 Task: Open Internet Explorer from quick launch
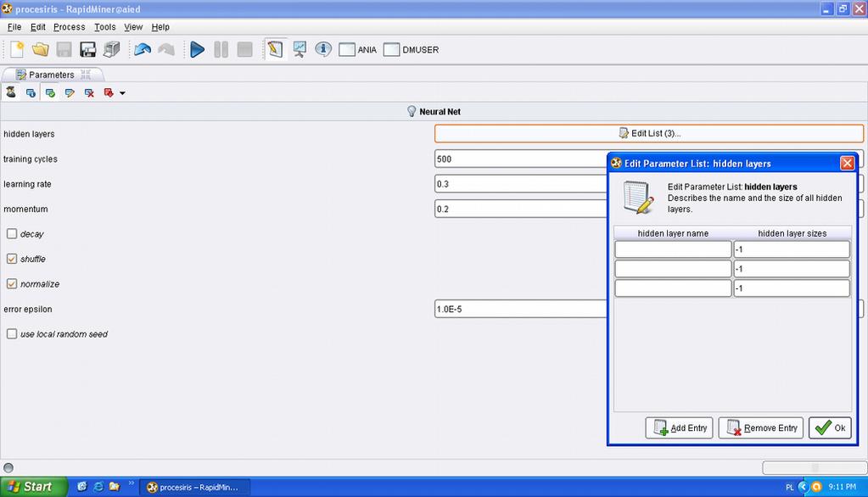(x=98, y=487)
